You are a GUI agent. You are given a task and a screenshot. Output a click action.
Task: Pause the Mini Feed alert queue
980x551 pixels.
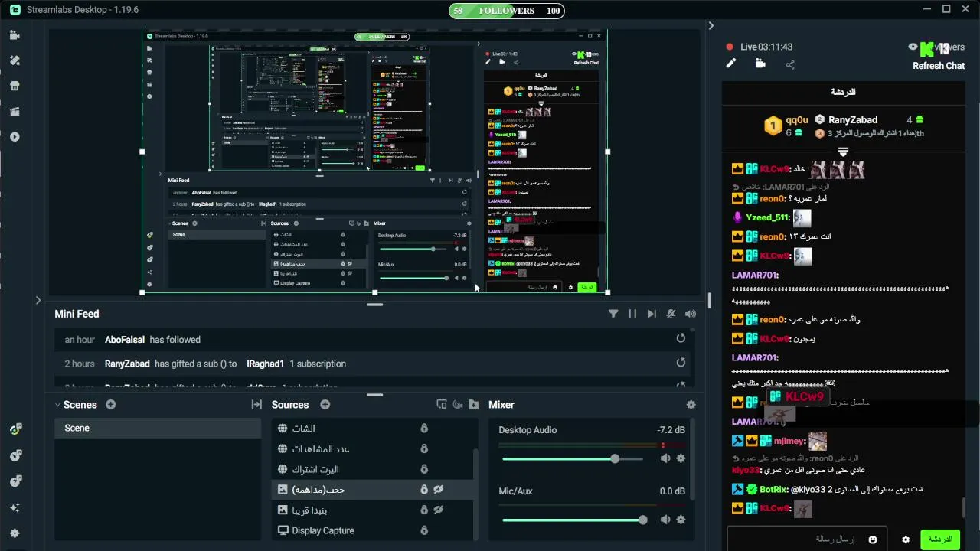tap(632, 314)
